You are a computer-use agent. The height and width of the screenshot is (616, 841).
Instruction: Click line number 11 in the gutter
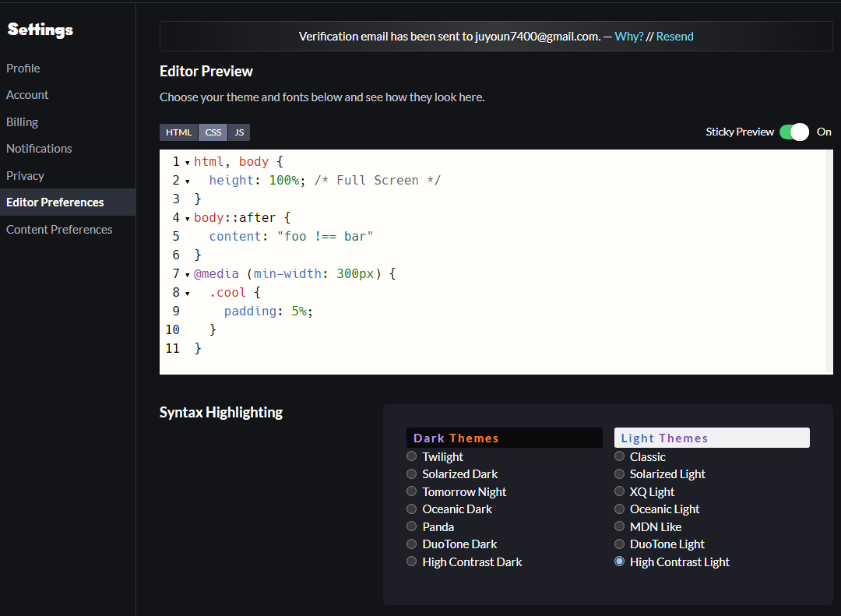pyautogui.click(x=173, y=349)
